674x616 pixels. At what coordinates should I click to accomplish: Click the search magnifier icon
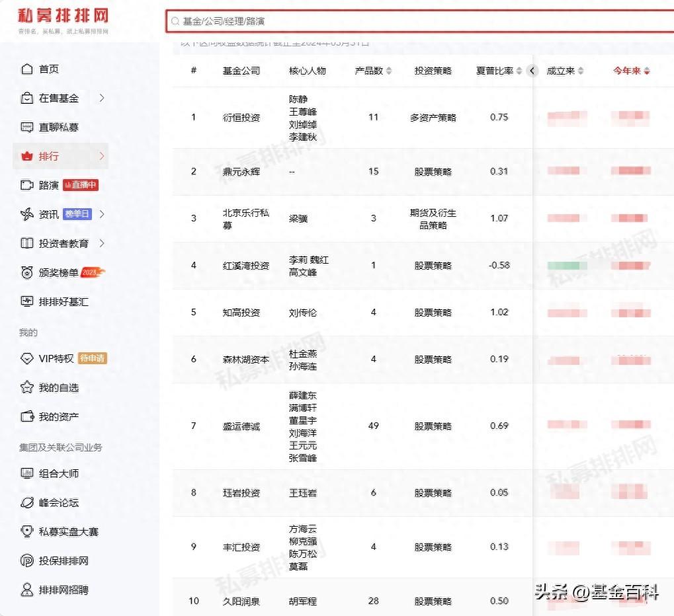point(175,21)
